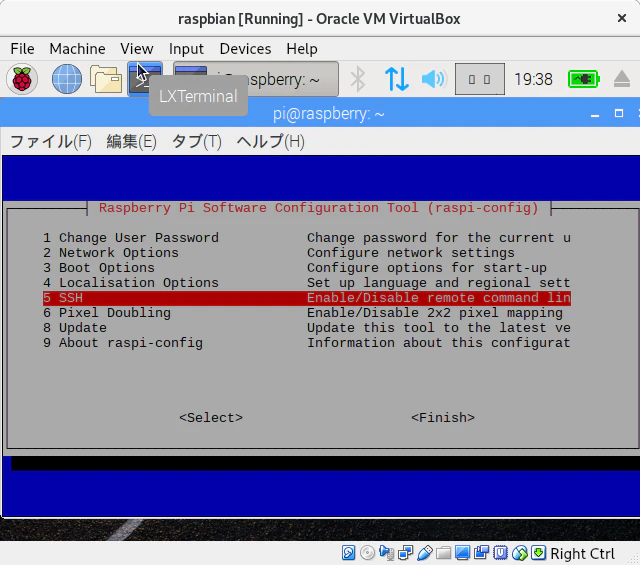
Task: Launch LXTerminal from the panel
Action: tap(145, 79)
